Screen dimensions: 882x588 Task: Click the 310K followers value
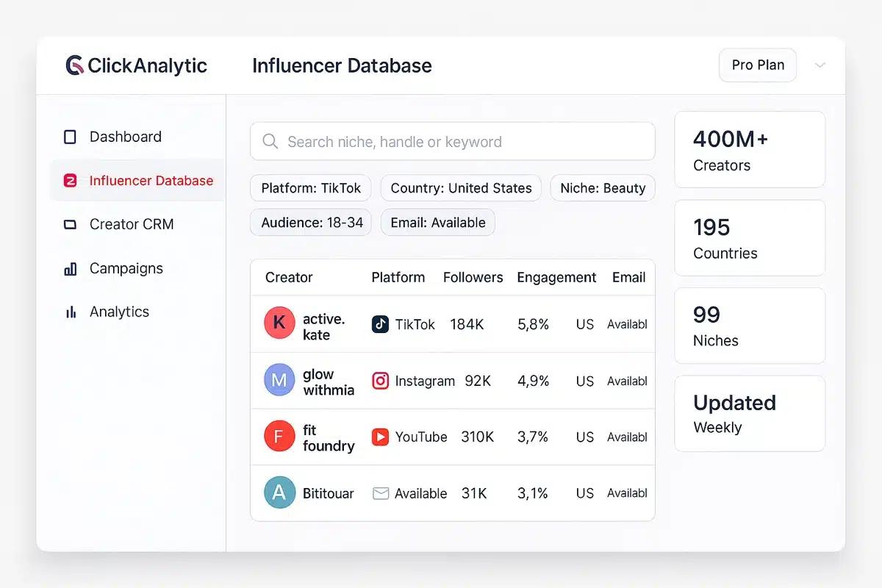tap(477, 437)
